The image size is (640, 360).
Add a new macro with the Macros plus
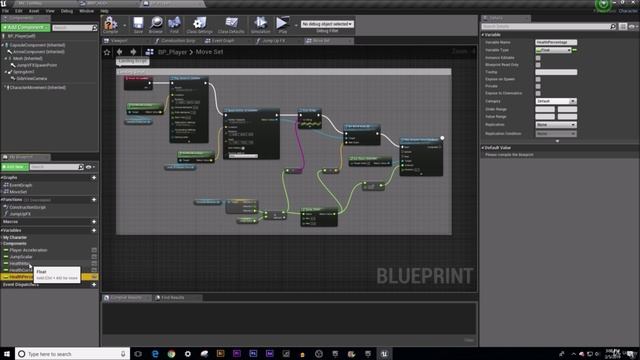tap(94, 222)
